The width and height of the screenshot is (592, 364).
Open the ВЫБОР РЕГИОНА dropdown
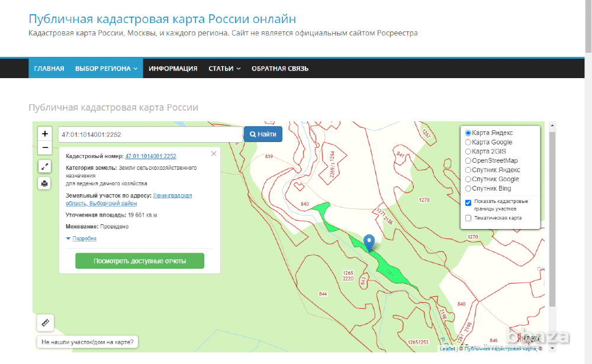[106, 68]
